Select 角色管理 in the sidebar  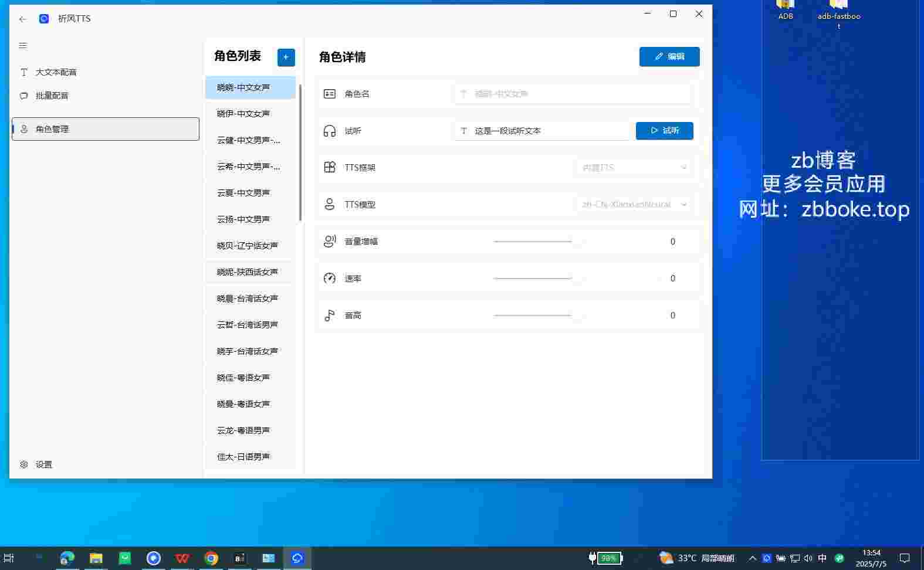coord(106,129)
